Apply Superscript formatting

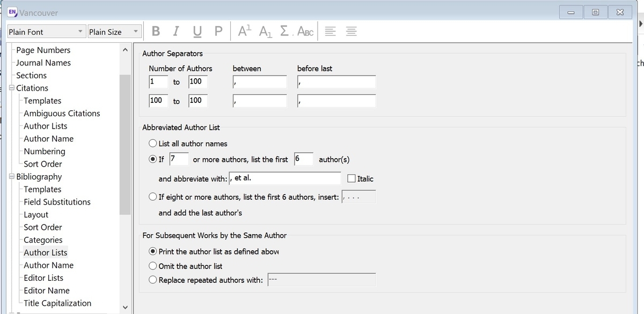[x=245, y=32]
